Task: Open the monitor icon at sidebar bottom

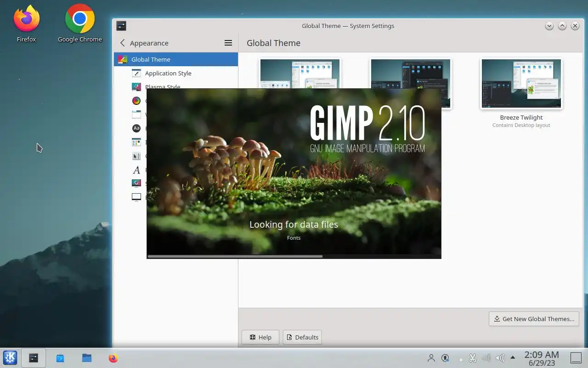Action: [x=136, y=197]
